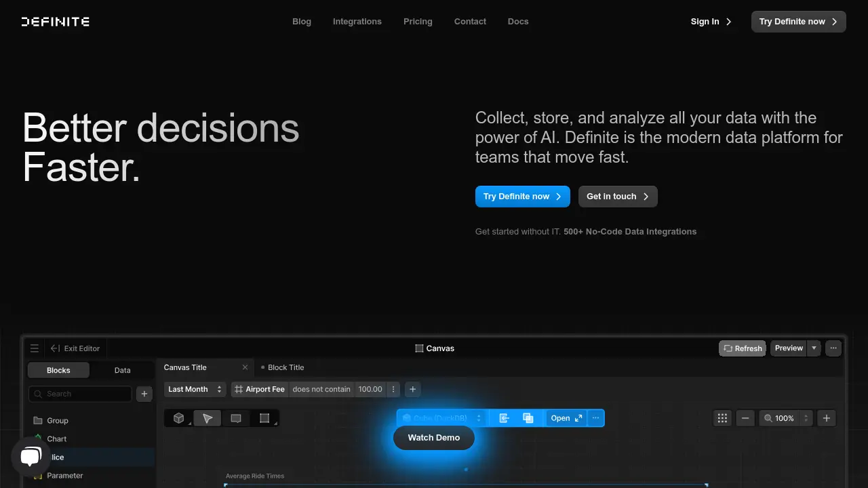Screen dimensions: 868x488
Task: Open the editor's top-right more options
Action: tap(833, 348)
